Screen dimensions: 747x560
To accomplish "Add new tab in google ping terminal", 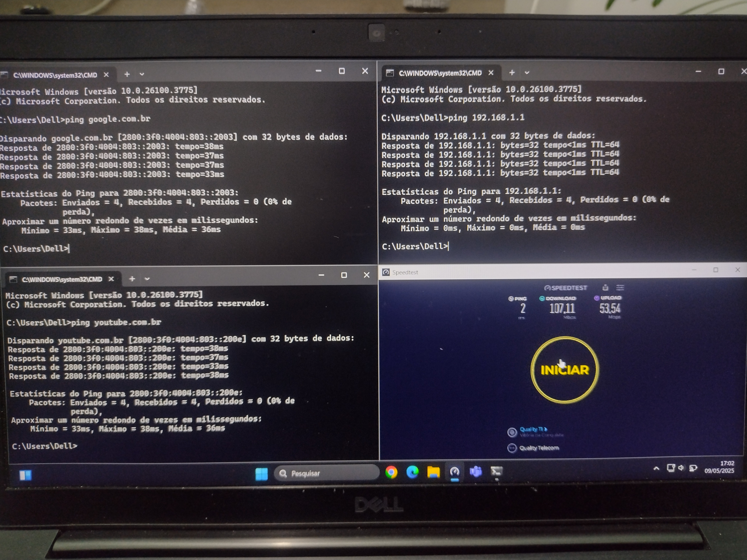I will (x=127, y=74).
